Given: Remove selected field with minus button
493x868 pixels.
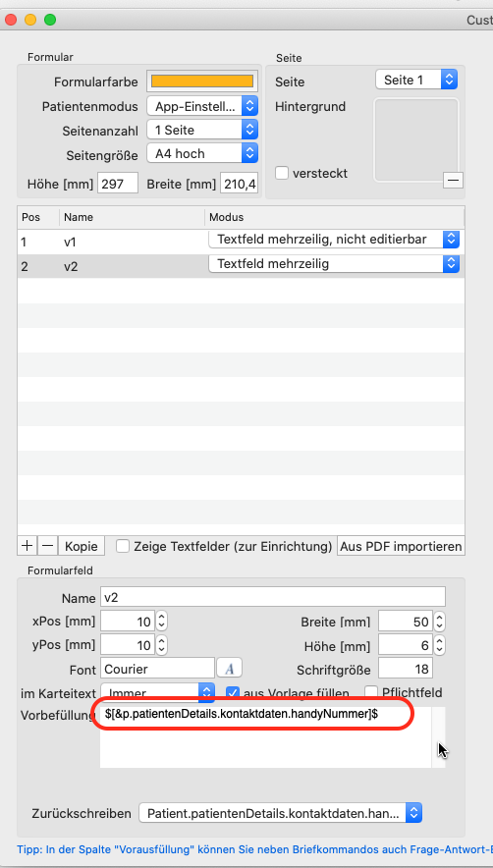Looking at the screenshot, I should pos(48,546).
